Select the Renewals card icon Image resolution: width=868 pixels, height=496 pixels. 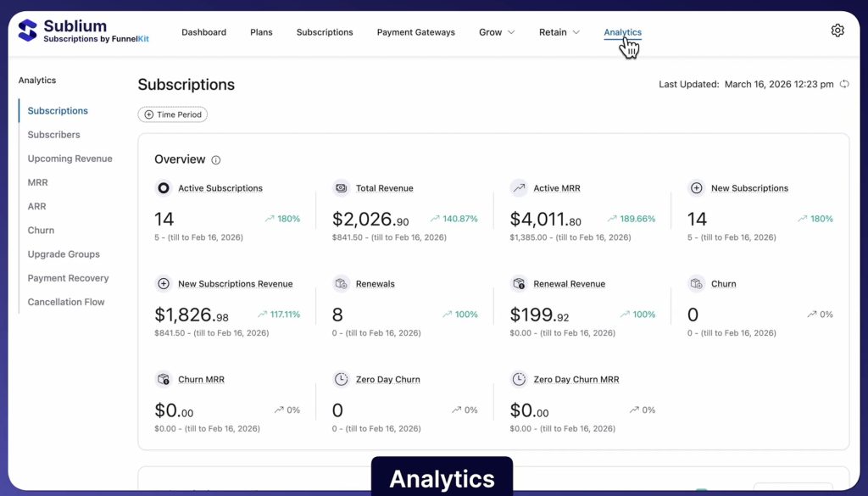tap(341, 284)
